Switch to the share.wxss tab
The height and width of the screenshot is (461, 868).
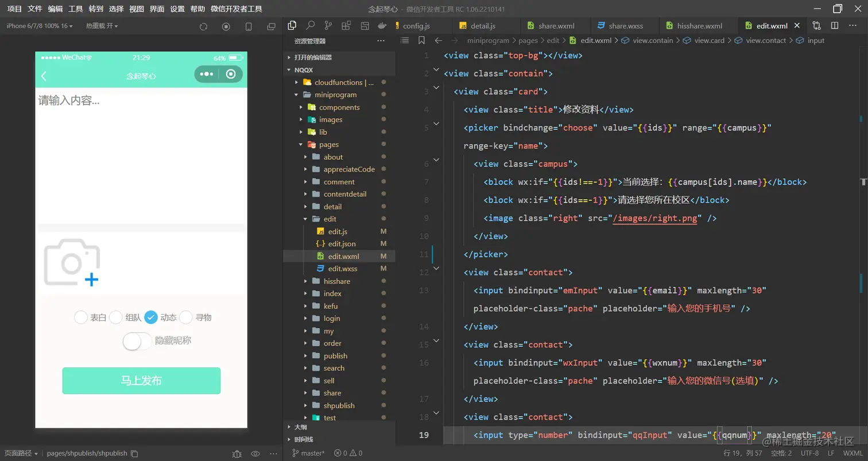pos(626,26)
